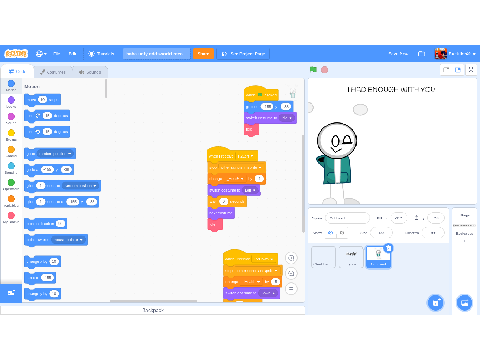Screen dimensions: 480x360
Task: Click the Choose a Sprite button
Action: [x=436, y=303]
